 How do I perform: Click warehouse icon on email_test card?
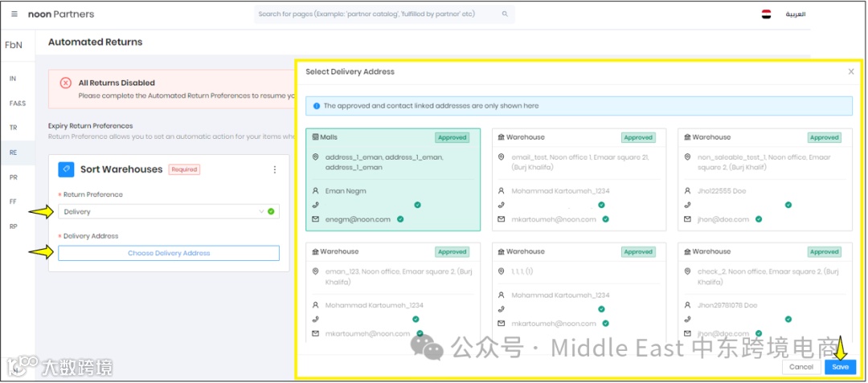(x=502, y=137)
